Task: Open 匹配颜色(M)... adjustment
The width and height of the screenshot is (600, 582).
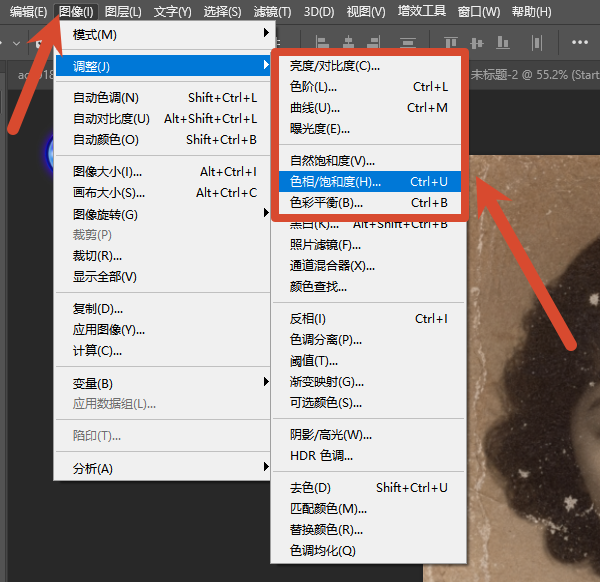Action: 369,509
